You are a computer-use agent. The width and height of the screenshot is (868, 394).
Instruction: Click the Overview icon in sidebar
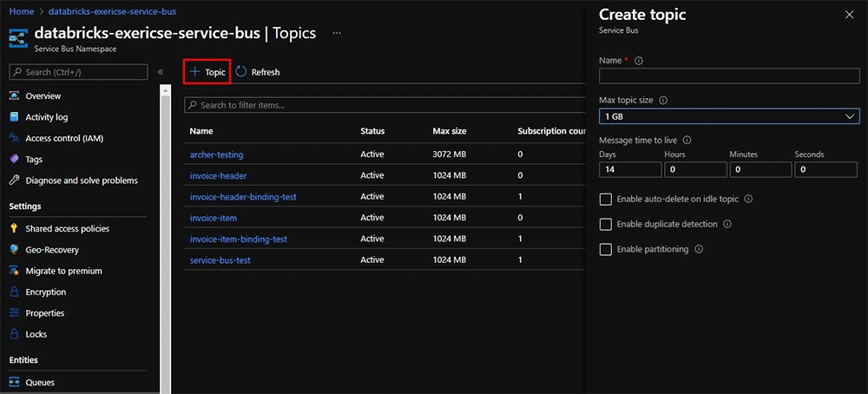[x=15, y=95]
